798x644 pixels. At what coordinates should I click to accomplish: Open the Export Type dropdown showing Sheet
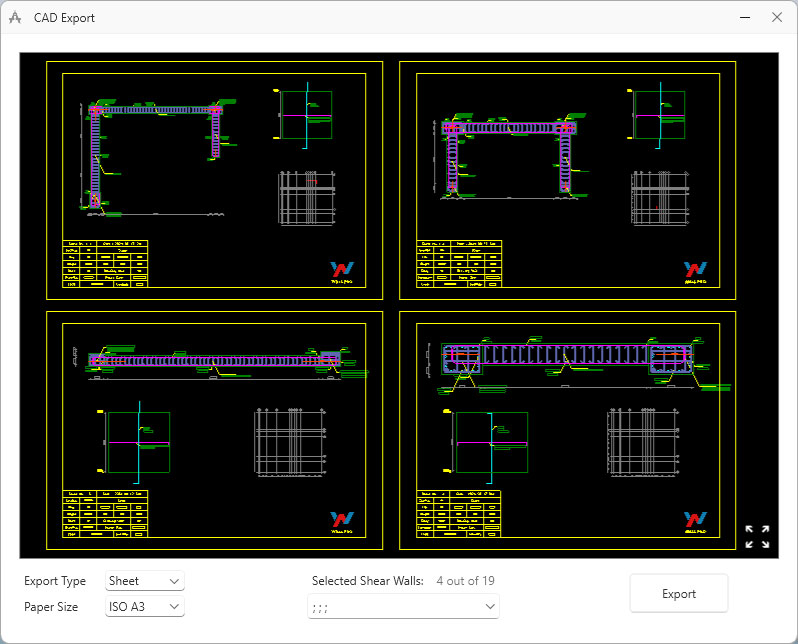click(145, 581)
